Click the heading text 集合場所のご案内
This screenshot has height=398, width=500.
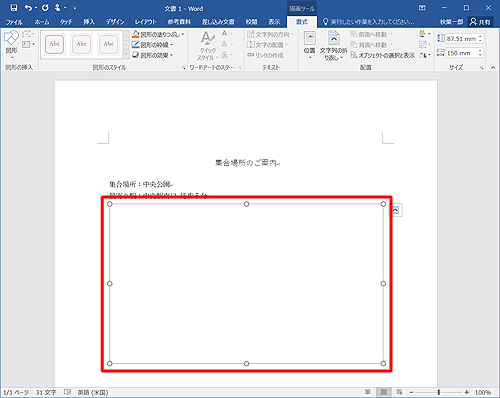[x=246, y=163]
